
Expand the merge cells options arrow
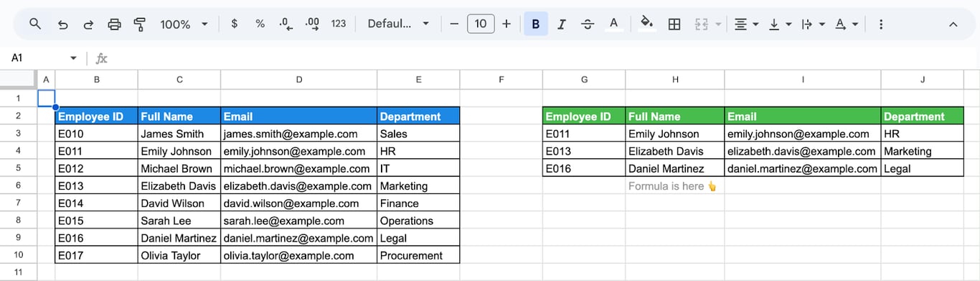(x=718, y=24)
